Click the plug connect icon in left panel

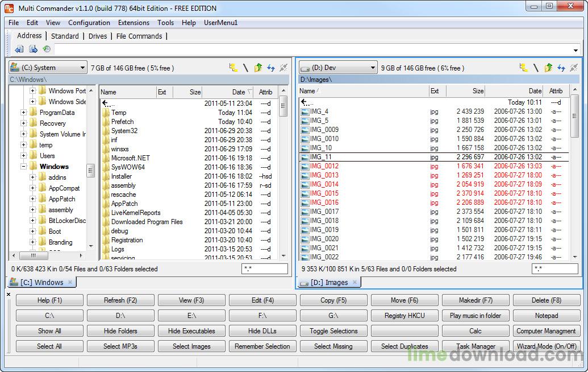pos(283,68)
